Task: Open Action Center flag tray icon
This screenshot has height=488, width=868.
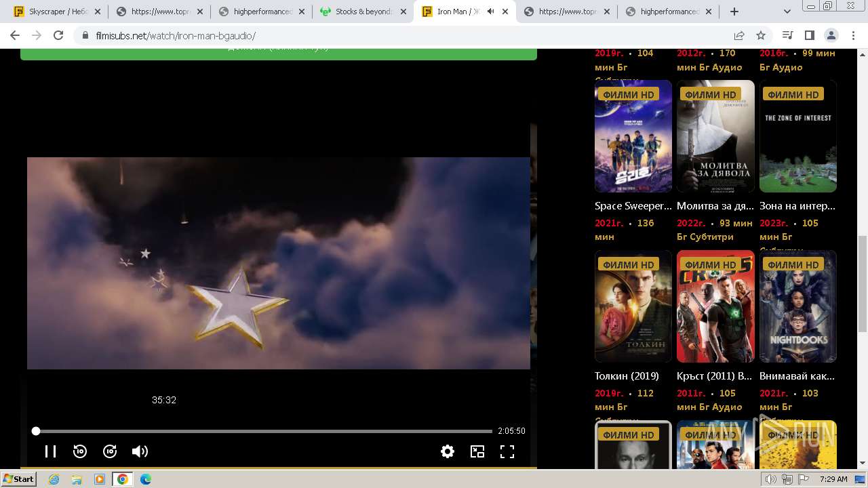Action: click(804, 479)
